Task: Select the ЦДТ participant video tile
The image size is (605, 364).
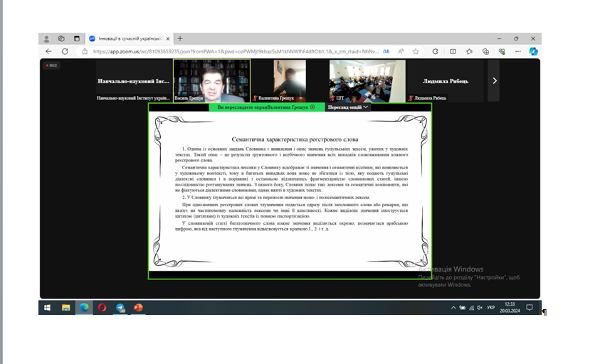Action: click(x=367, y=79)
